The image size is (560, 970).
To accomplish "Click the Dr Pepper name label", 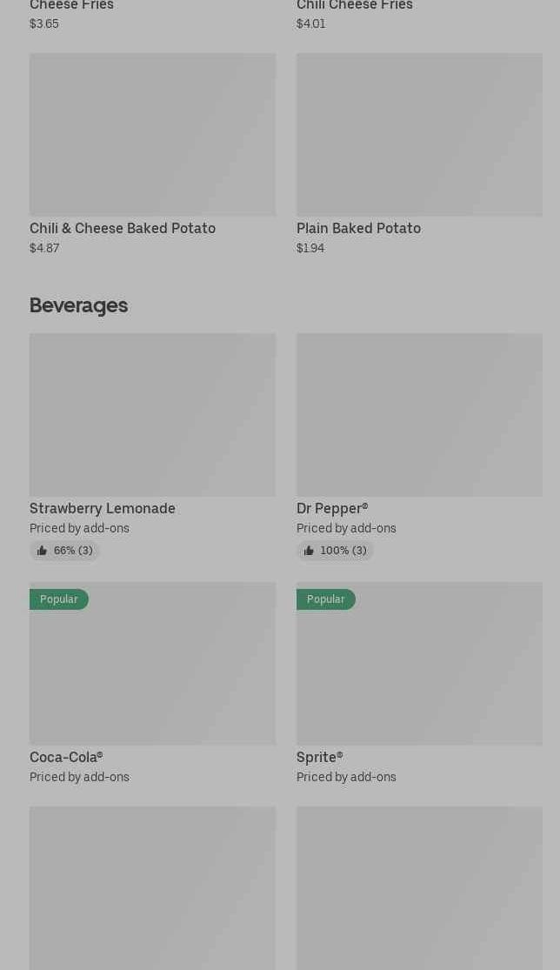I will click(332, 508).
